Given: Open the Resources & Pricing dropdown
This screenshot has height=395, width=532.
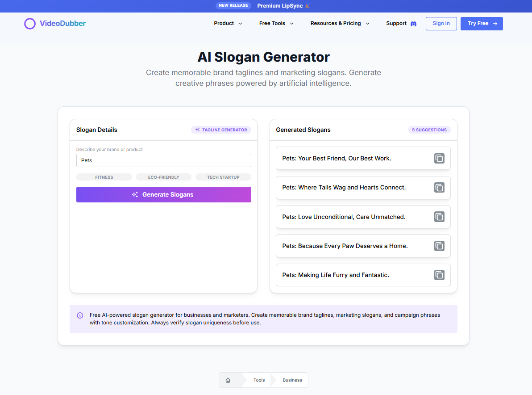Looking at the screenshot, I should click(x=340, y=23).
